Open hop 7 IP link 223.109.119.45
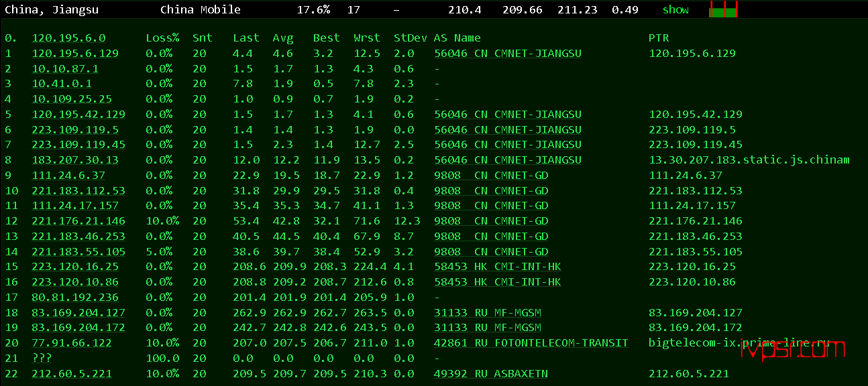The image size is (868, 386). click(78, 145)
